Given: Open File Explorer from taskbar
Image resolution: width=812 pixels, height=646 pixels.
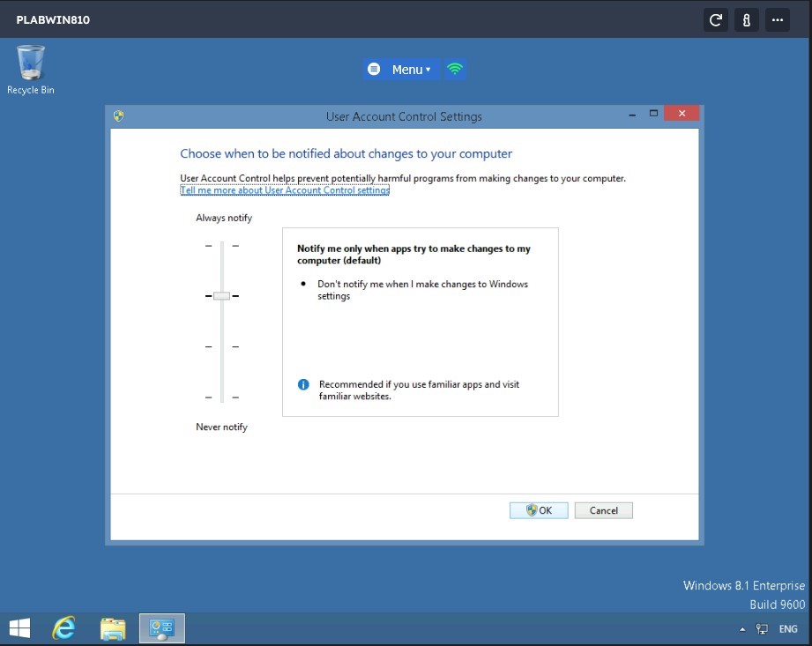Looking at the screenshot, I should tap(113, 628).
